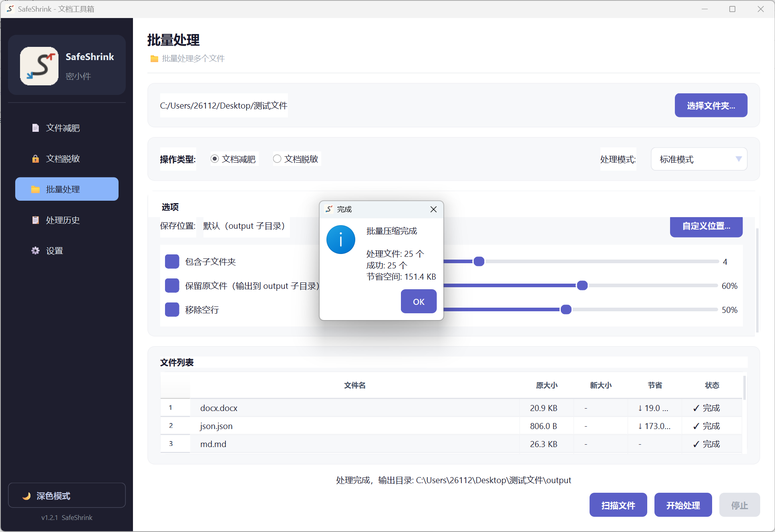The image size is (775, 532).
Task: Click the app icon in the window title bar
Action: point(10,9)
